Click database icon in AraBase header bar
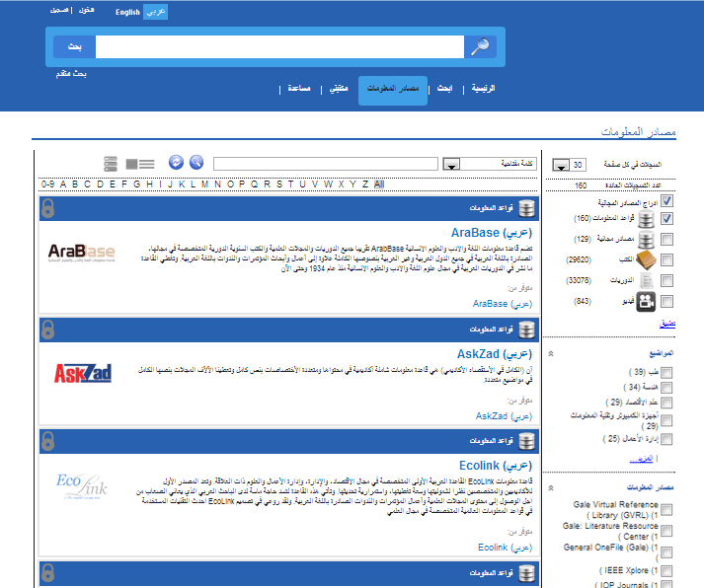Screen dimensions: 704x588 click(x=526, y=208)
